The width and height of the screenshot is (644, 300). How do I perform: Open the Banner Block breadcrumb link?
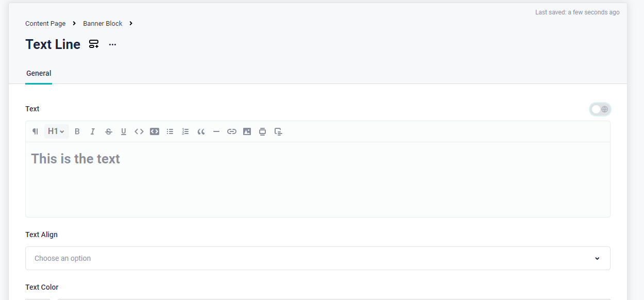point(103,23)
